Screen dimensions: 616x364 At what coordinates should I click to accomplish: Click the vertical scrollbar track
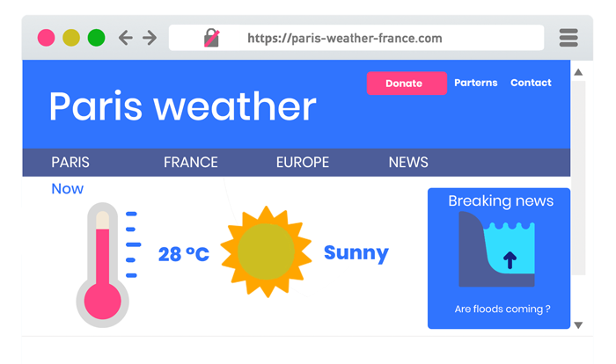578,178
